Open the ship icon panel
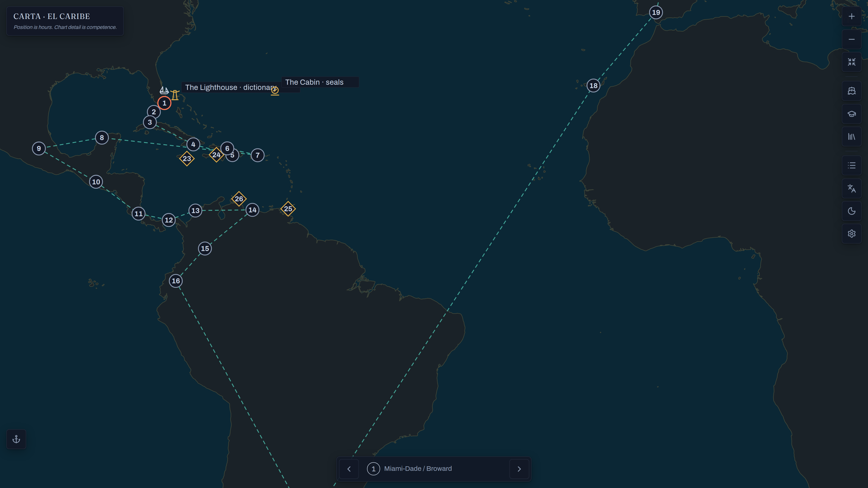Image resolution: width=868 pixels, height=488 pixels. click(851, 91)
